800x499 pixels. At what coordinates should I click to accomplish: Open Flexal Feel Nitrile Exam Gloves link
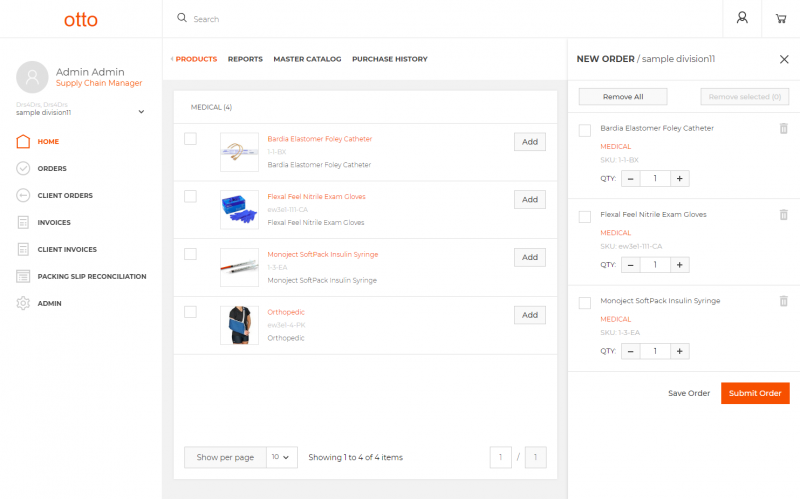click(x=316, y=196)
